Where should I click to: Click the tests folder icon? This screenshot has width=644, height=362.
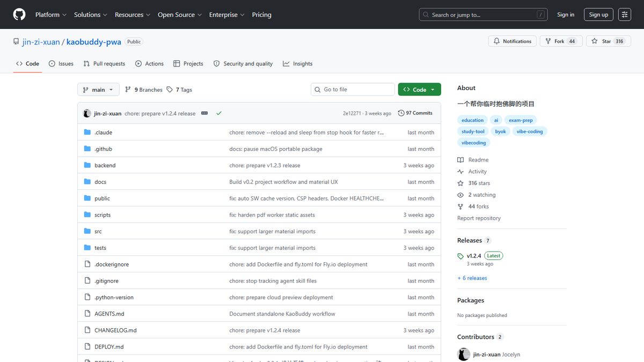click(x=87, y=248)
